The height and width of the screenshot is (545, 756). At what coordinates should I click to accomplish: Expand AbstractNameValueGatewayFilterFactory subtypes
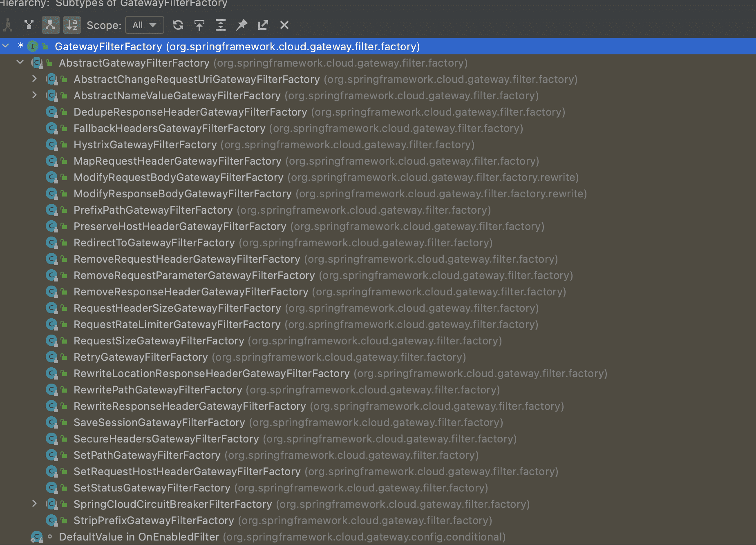[x=35, y=95]
